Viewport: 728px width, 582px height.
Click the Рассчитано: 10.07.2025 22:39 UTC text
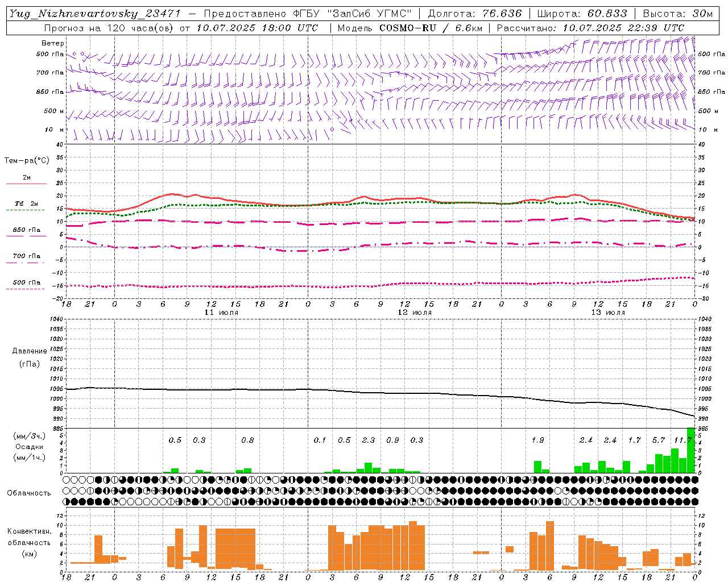pos(590,28)
